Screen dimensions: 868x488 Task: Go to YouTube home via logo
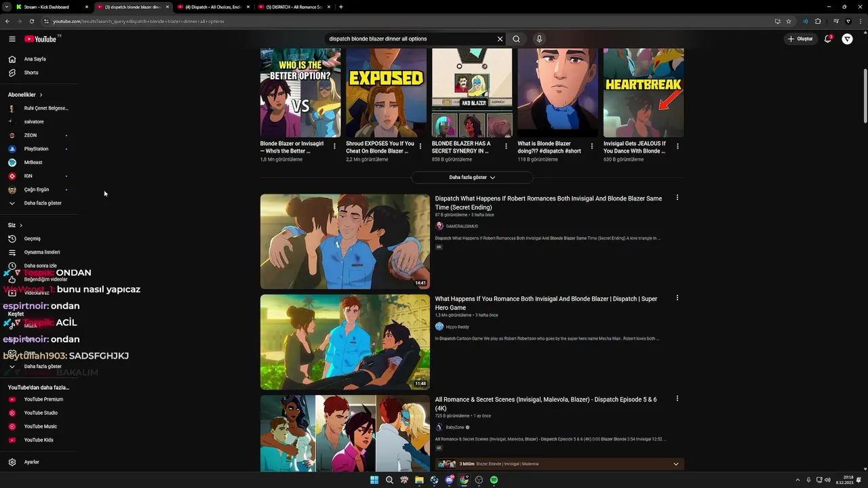(41, 39)
